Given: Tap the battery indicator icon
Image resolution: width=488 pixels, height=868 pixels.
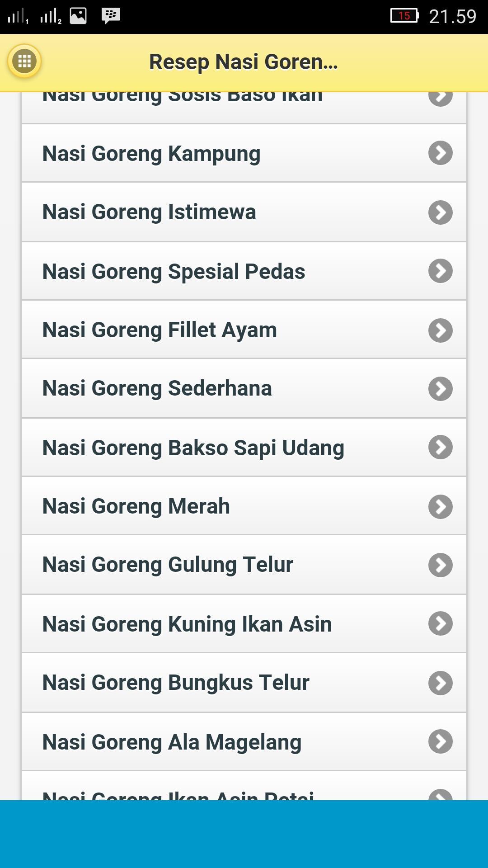Looking at the screenshot, I should [404, 16].
